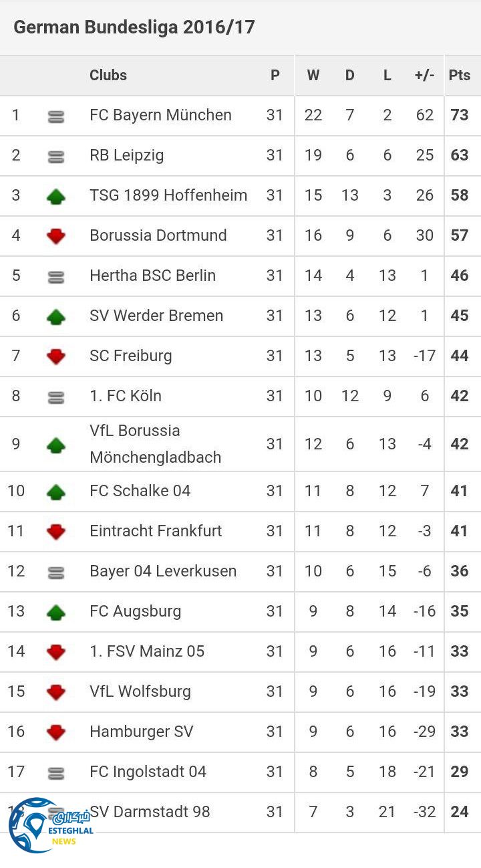This screenshot has width=481, height=868.
Task: Click the +/- goal difference header
Action: (x=424, y=75)
